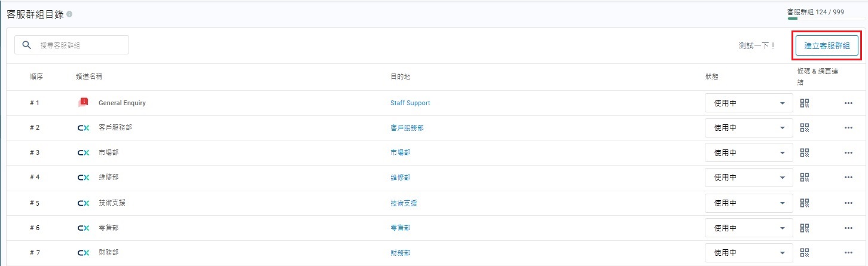The width and height of the screenshot is (868, 266).
Task: Click the 測試一下！ link
Action: (x=757, y=45)
